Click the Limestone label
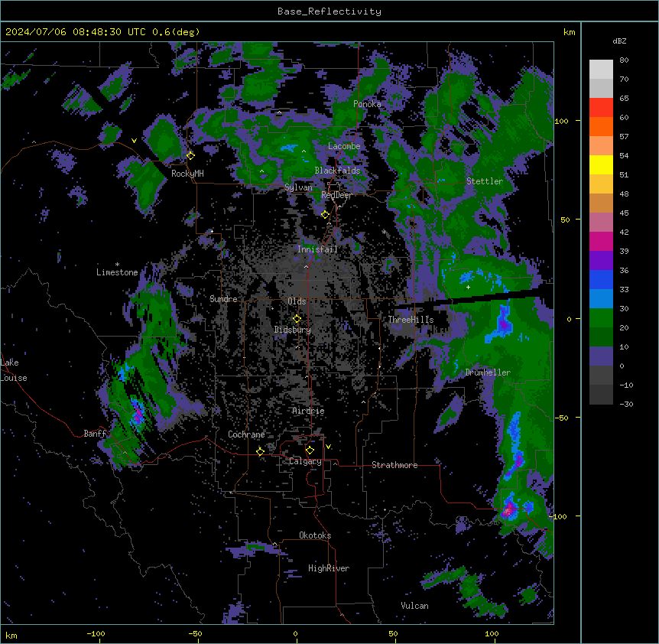 pos(117,272)
